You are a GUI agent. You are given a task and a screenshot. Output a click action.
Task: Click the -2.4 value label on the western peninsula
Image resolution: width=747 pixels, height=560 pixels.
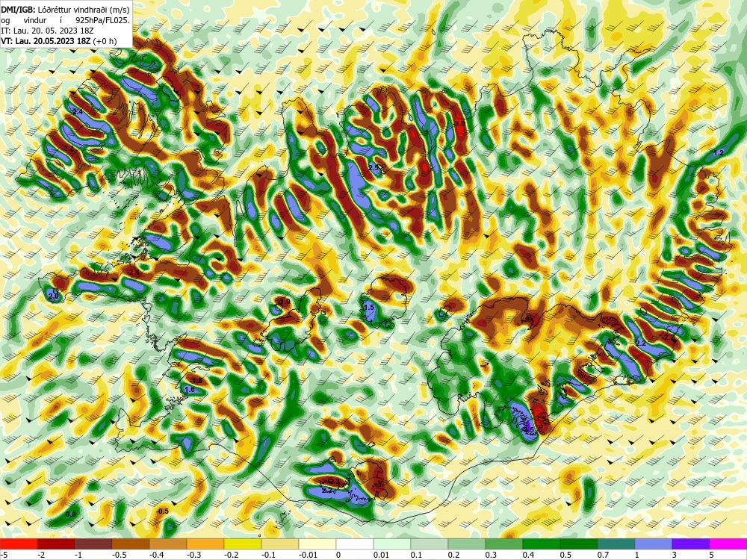point(134,273)
